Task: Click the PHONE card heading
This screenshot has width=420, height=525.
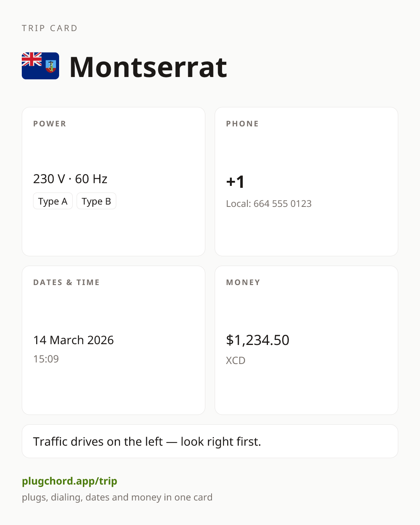Action: [x=243, y=124]
